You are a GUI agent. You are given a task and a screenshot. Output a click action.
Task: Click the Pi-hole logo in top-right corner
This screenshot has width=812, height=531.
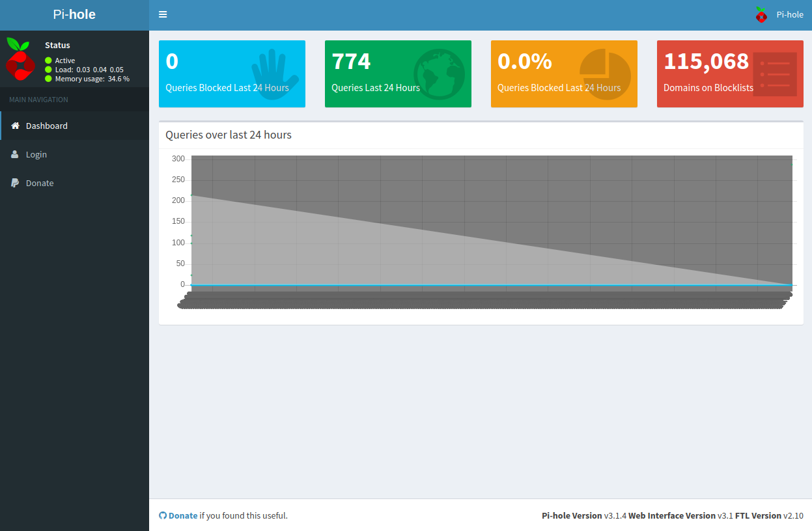(761, 14)
